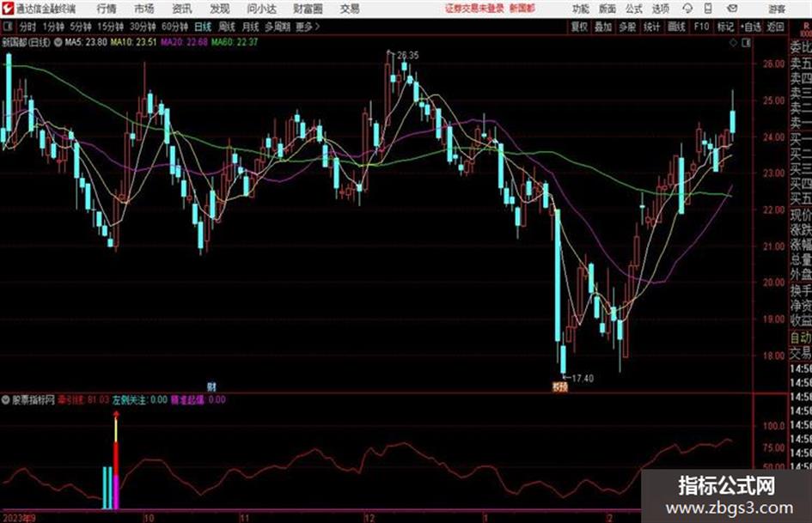Click the 通达信 red logo icon
Screen dimensions: 812x523
(9, 9)
